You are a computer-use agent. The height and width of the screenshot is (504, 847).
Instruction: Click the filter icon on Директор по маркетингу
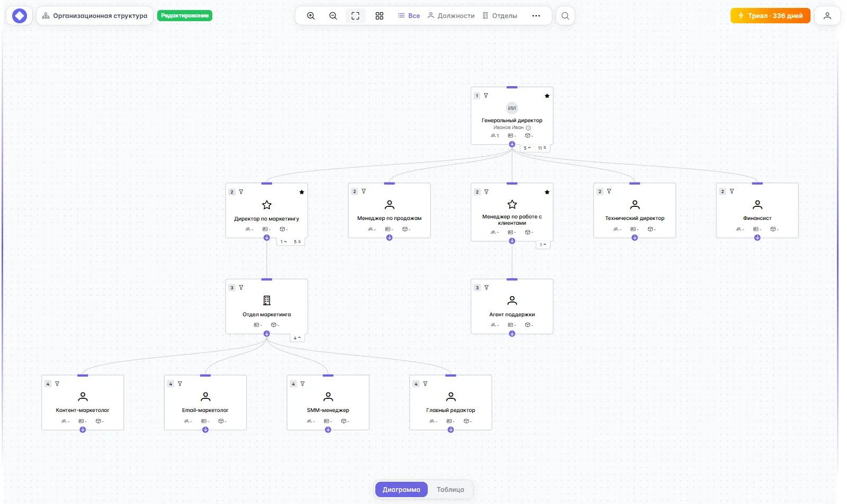pyautogui.click(x=241, y=192)
